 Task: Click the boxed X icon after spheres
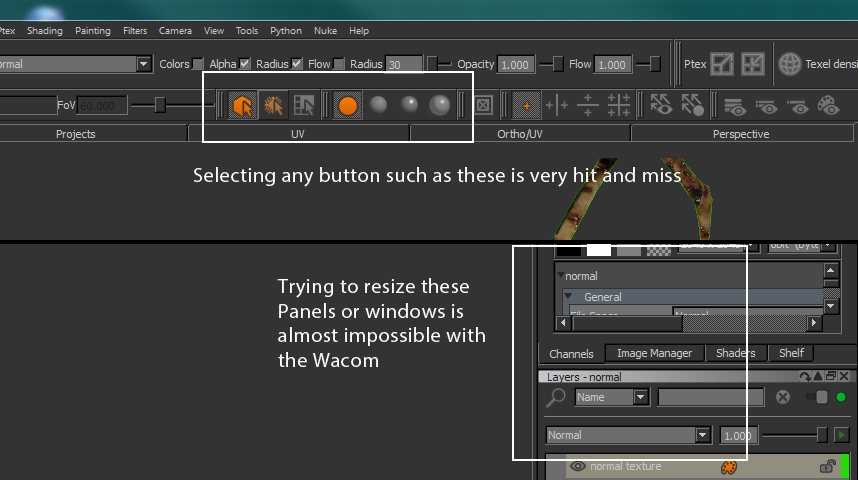[483, 105]
